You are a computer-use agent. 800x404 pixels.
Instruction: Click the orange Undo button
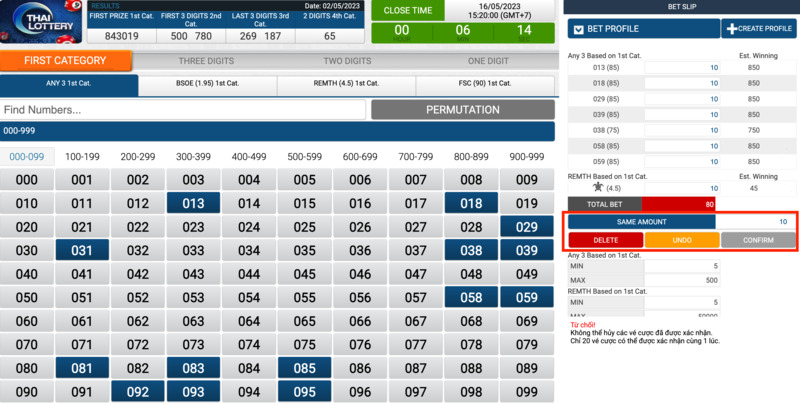click(682, 240)
